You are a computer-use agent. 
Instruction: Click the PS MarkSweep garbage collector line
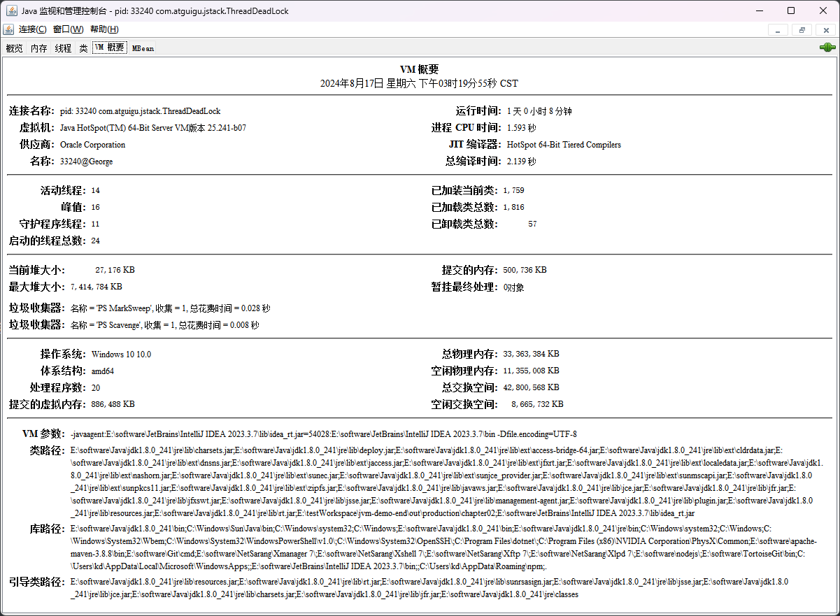point(171,308)
